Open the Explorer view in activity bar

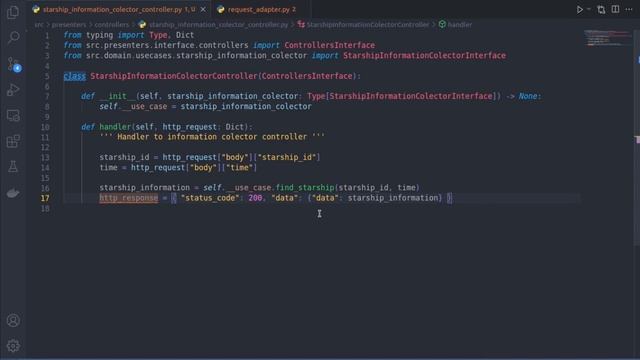pyautogui.click(x=13, y=12)
